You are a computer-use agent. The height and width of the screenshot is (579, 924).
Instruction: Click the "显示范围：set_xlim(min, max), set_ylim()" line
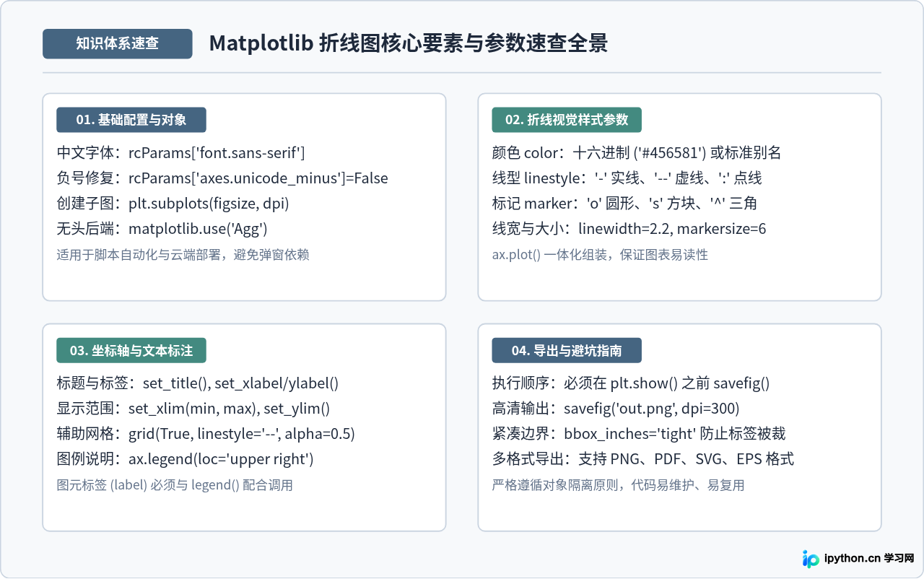(x=193, y=409)
